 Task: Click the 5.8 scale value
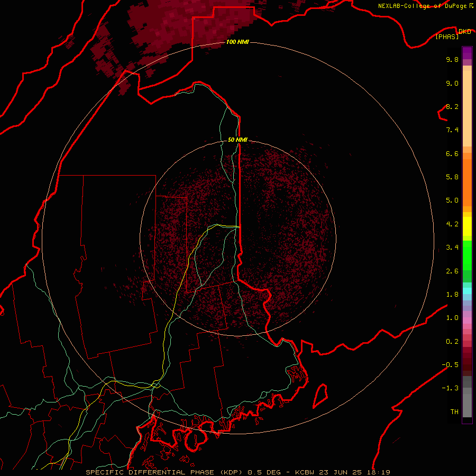[x=452, y=177]
